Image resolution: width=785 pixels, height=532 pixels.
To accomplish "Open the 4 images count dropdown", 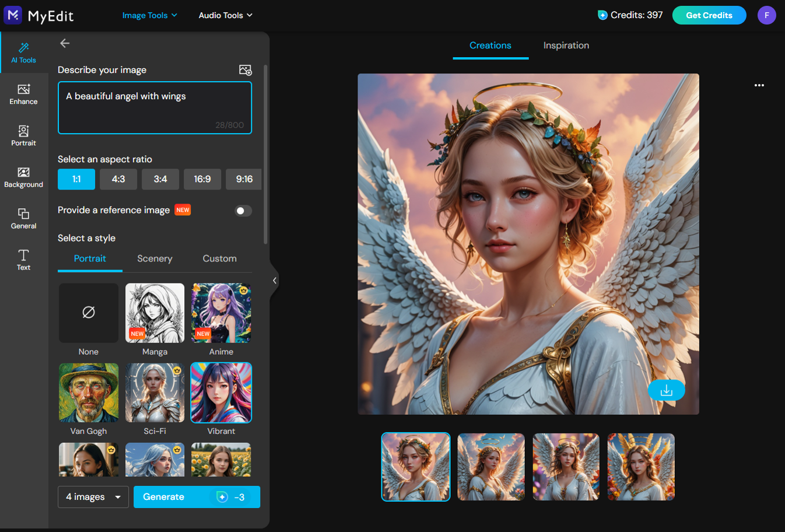I will [93, 496].
